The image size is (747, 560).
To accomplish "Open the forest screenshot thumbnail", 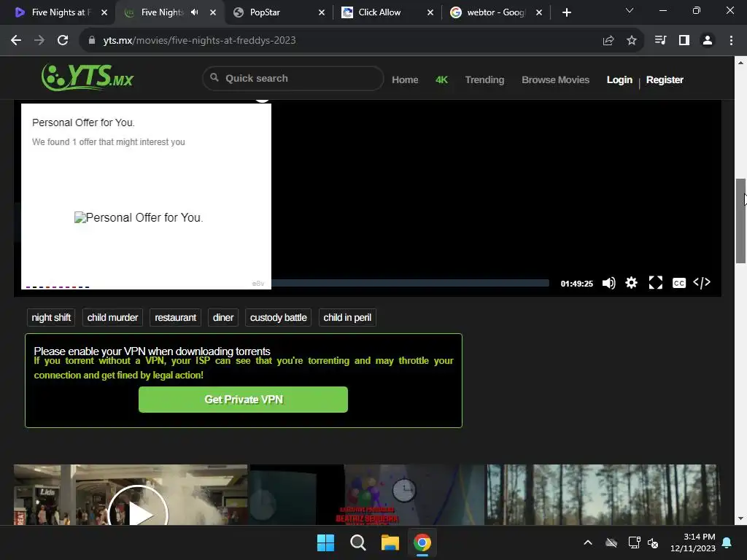I will pos(603,495).
